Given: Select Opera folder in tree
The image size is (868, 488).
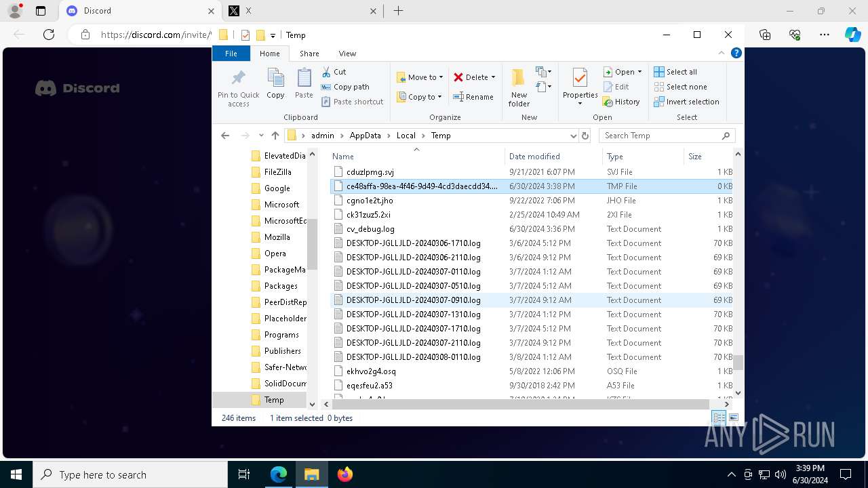Looking at the screenshot, I should (275, 253).
